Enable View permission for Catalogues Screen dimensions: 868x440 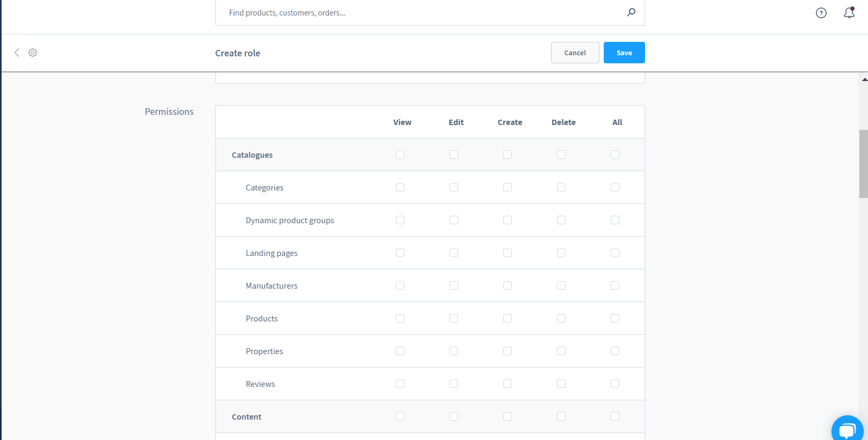pos(400,155)
